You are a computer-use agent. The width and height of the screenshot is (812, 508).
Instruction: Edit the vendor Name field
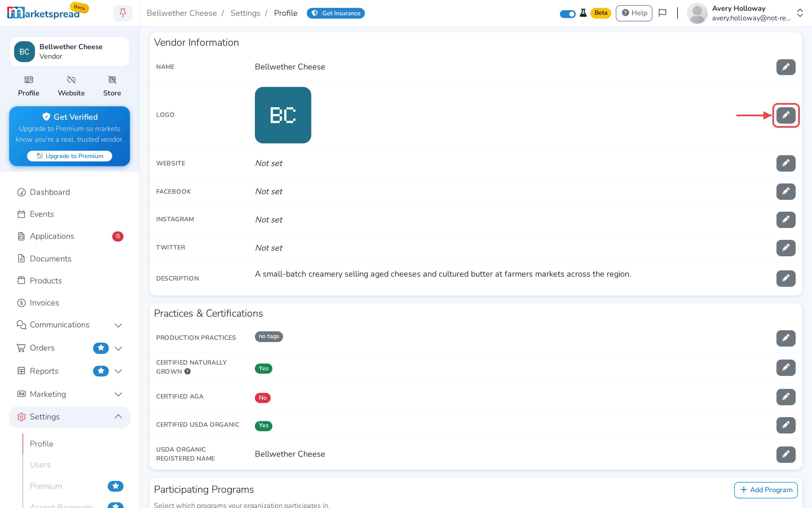tap(786, 67)
